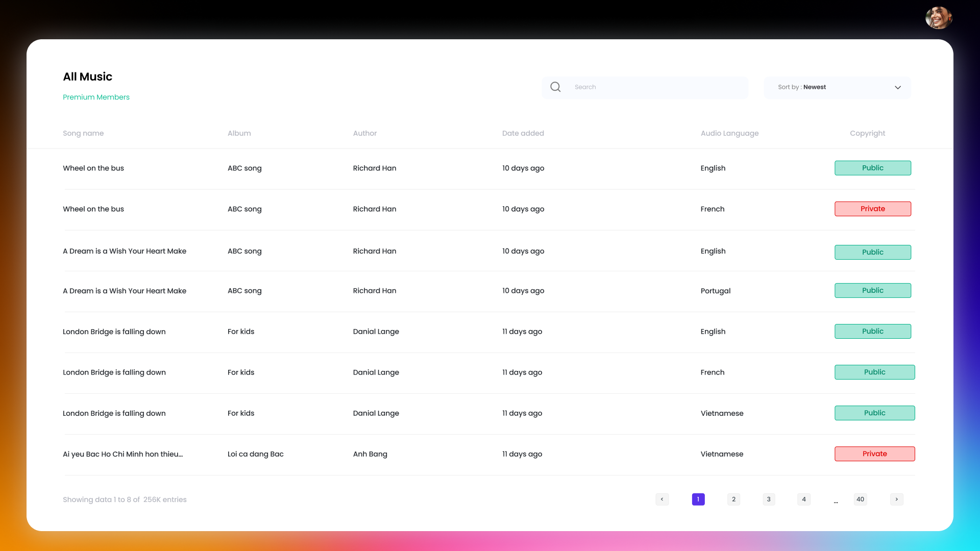Image resolution: width=980 pixels, height=551 pixels.
Task: Open the user profile avatar
Action: tap(939, 18)
